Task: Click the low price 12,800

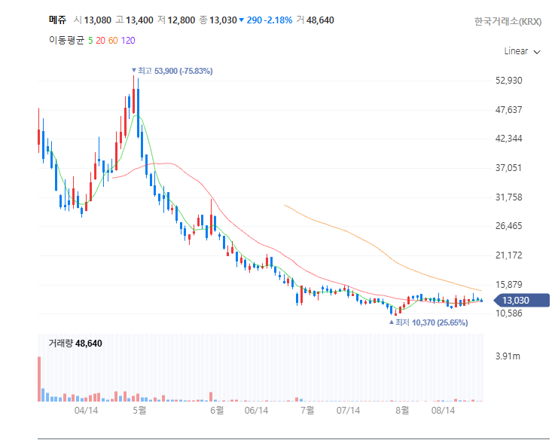Action: click(181, 20)
